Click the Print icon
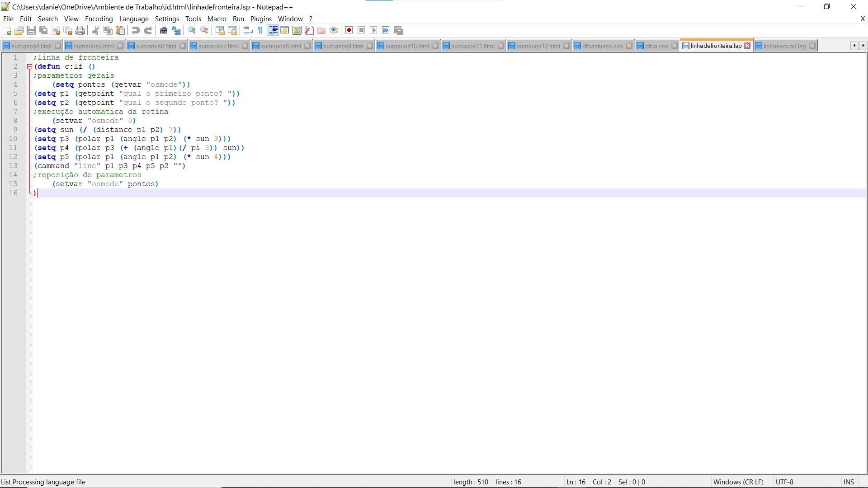Screen dimensions: 868x488 80,30
